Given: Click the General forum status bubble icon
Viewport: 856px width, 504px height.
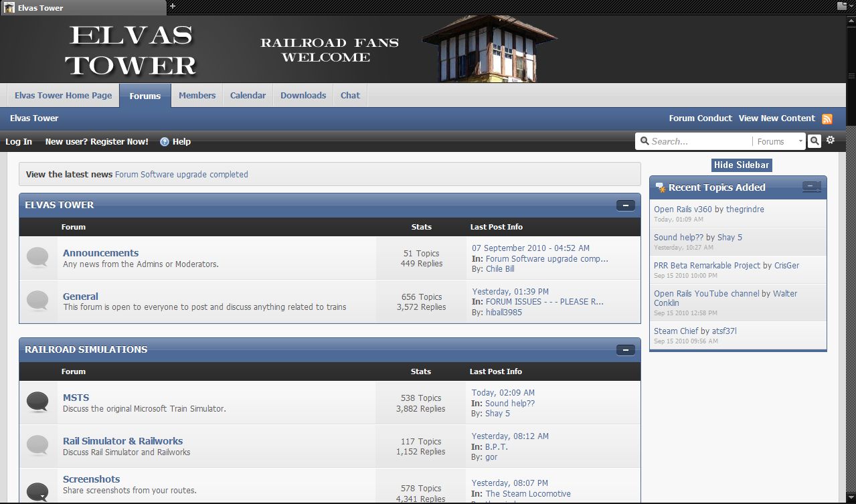Looking at the screenshot, I should pos(37,301).
